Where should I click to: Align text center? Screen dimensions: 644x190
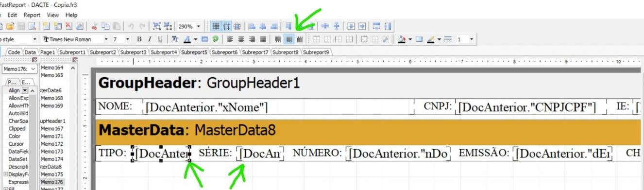[241, 39]
